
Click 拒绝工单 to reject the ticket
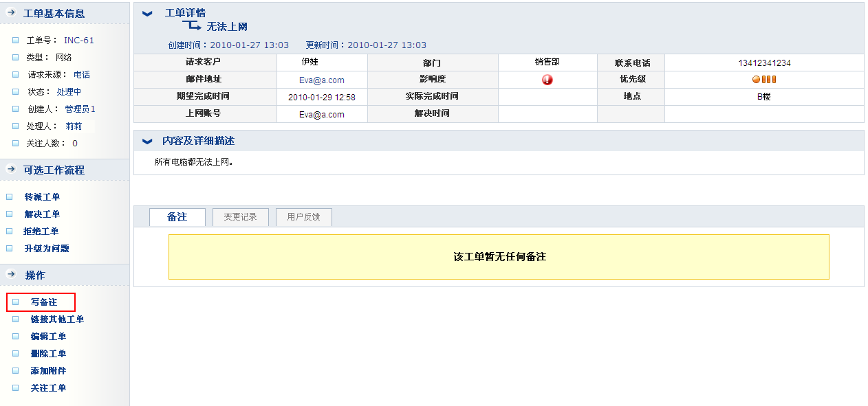41,232
